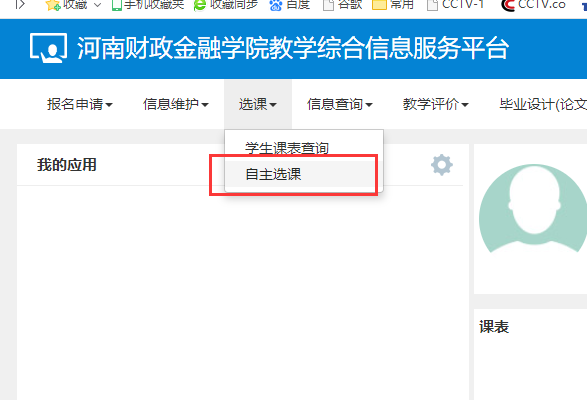Expand the 报名申请 dropdown menu

(80, 104)
